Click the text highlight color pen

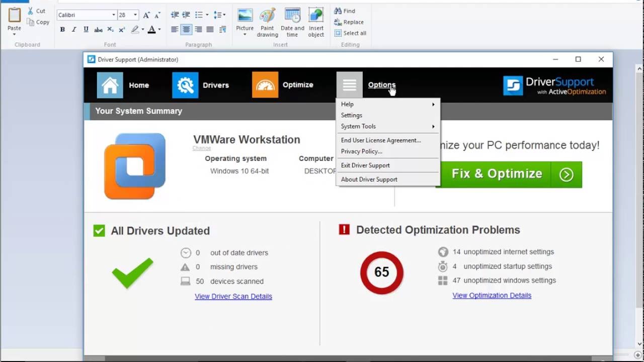point(135,30)
